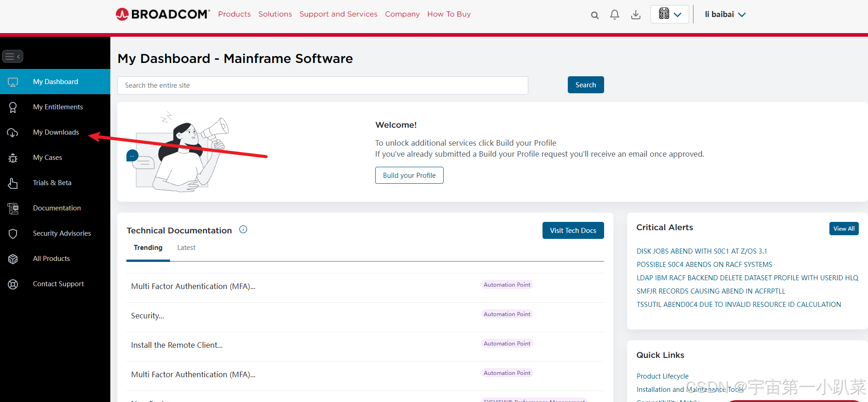Click the Trials & Beta hand icon

[x=13, y=183]
